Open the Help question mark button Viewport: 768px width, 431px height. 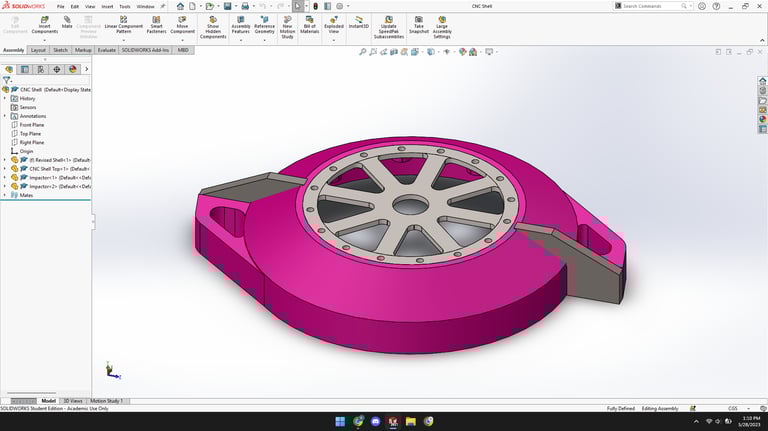click(716, 6)
